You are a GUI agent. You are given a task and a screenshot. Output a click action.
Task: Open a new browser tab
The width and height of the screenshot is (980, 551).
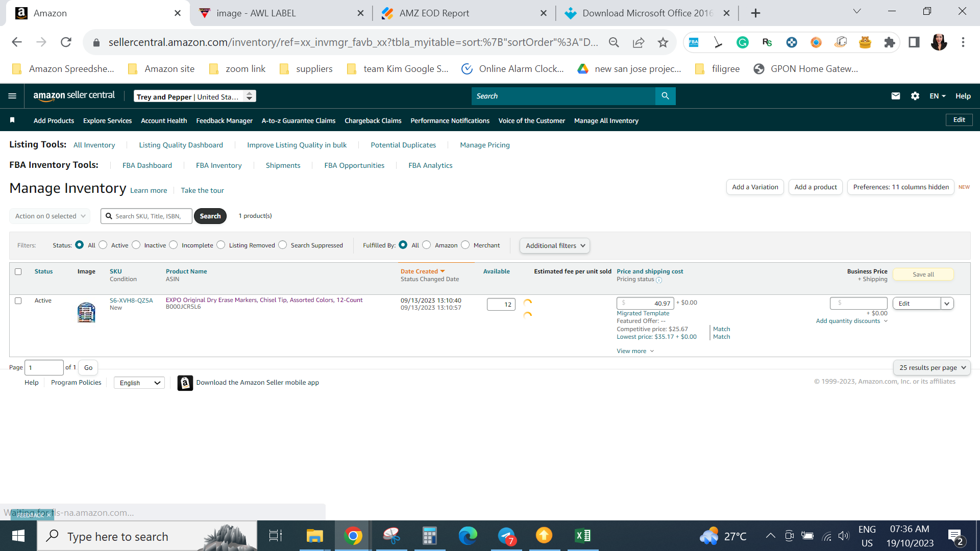[756, 13]
